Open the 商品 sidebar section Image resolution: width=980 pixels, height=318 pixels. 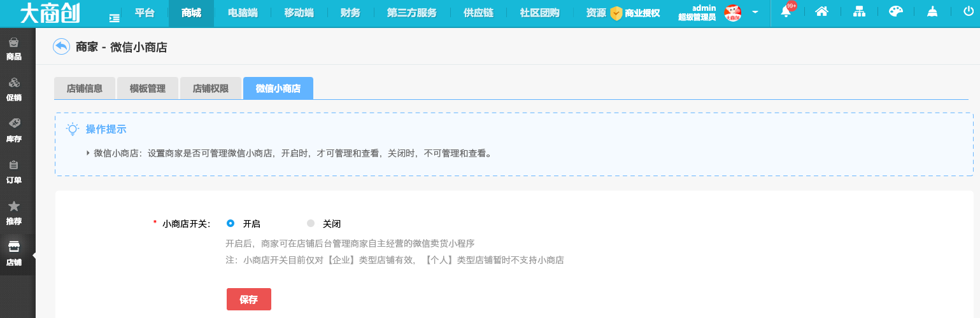point(14,49)
